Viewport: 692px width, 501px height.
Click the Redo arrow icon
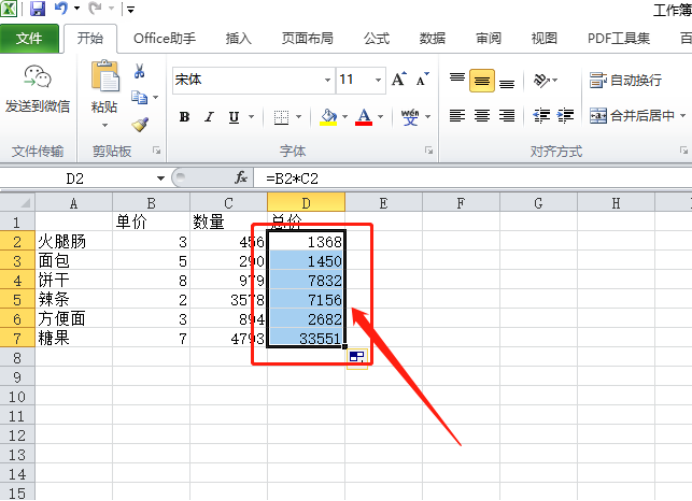(x=95, y=8)
